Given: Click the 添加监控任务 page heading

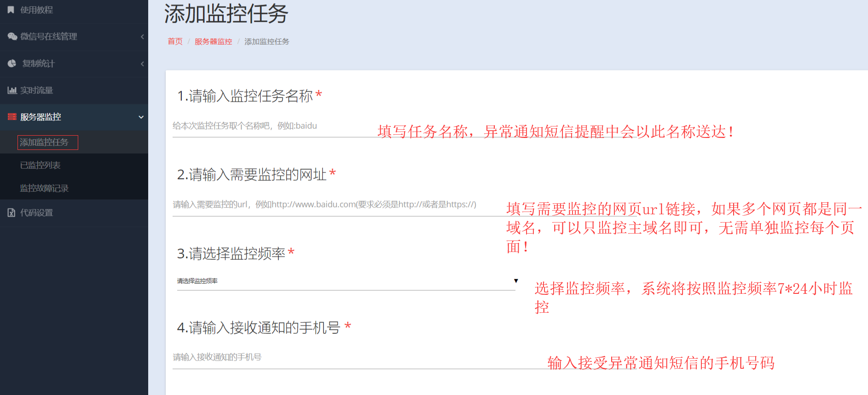Looking at the screenshot, I should [226, 14].
